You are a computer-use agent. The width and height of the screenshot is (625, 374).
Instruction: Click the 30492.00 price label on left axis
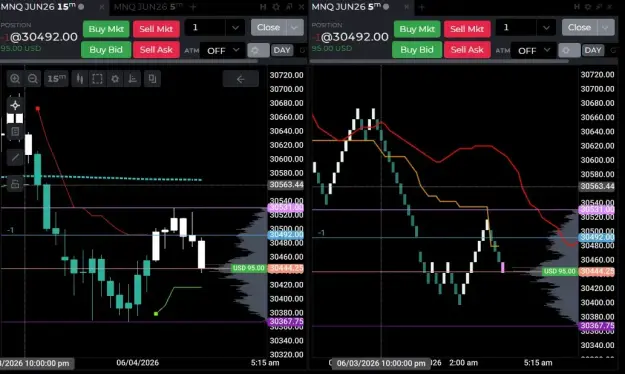(286, 235)
